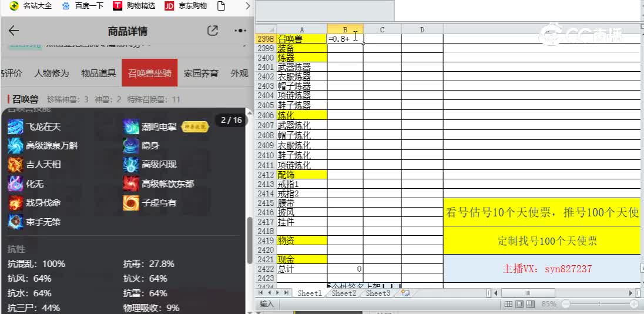Insert a new worksheet via the tab icon
The image size is (644, 314).
tap(405, 293)
